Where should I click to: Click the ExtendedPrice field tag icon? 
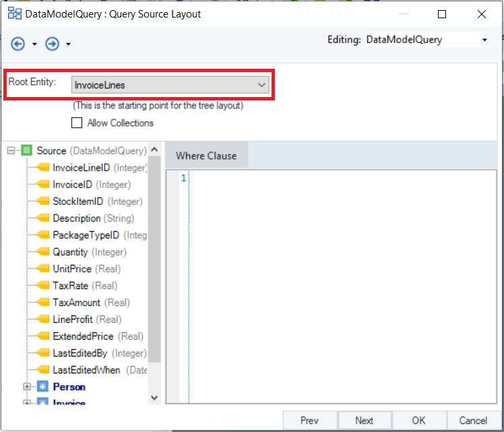(42, 336)
